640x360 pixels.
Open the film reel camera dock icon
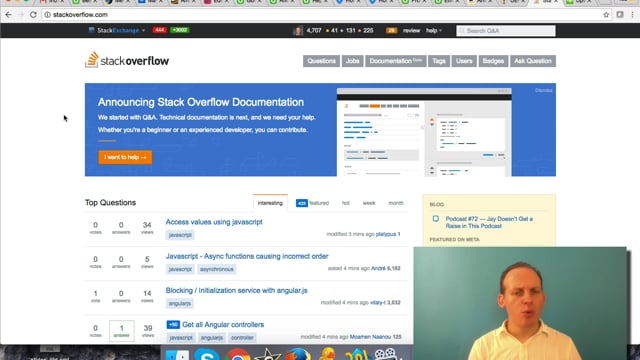385,353
